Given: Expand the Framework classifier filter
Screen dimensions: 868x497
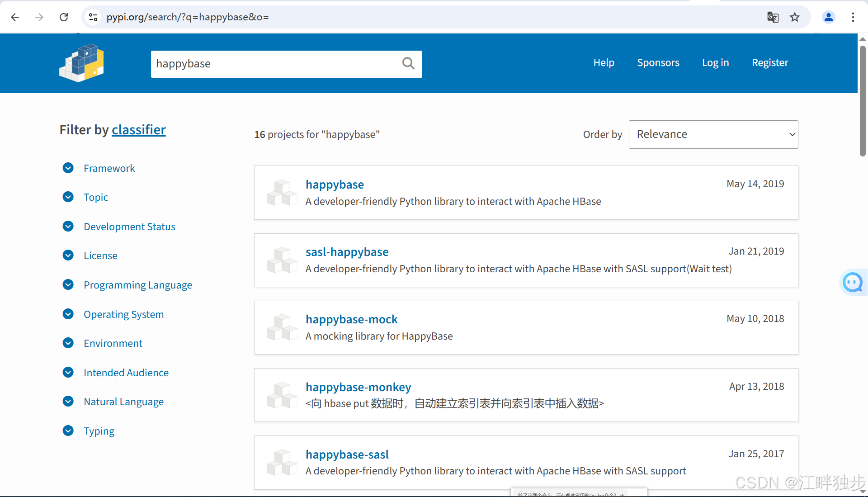Looking at the screenshot, I should 109,168.
